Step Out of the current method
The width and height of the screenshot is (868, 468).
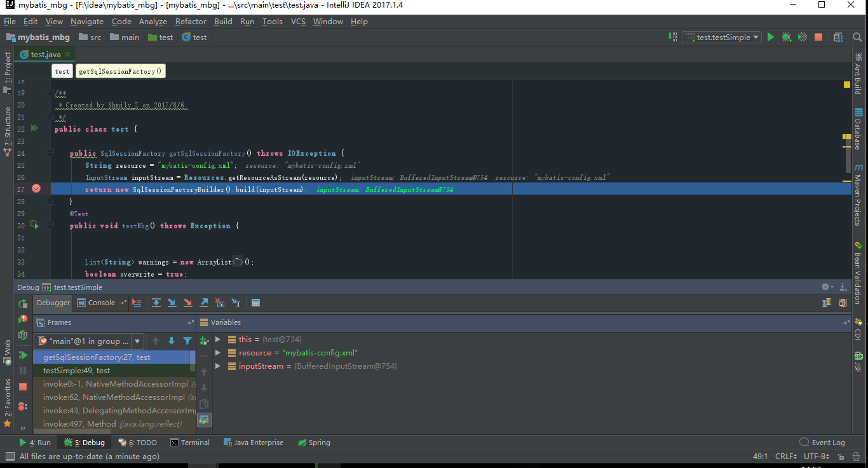click(205, 303)
